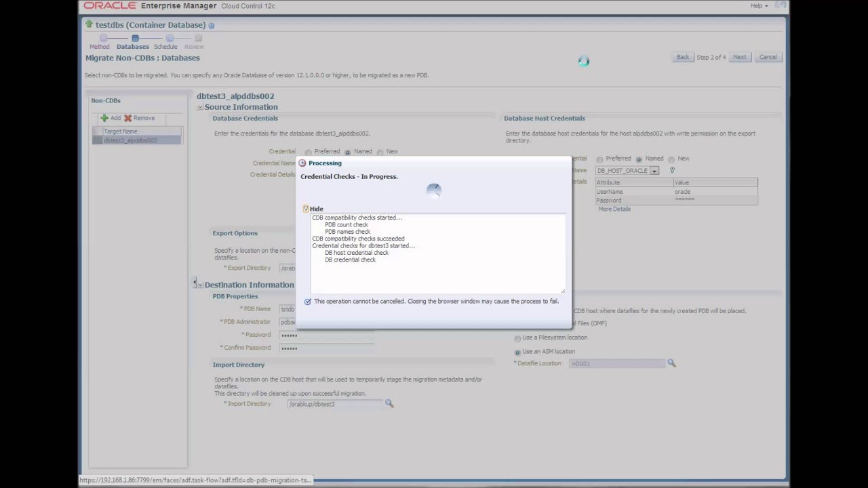Go to the Method wizard step
868x488 pixels.
coord(100,47)
